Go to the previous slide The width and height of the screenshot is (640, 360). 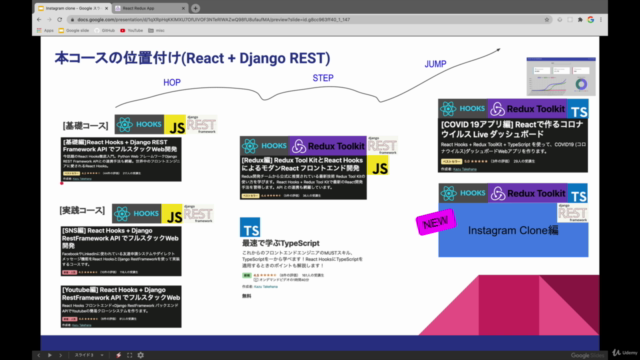click(x=39, y=355)
